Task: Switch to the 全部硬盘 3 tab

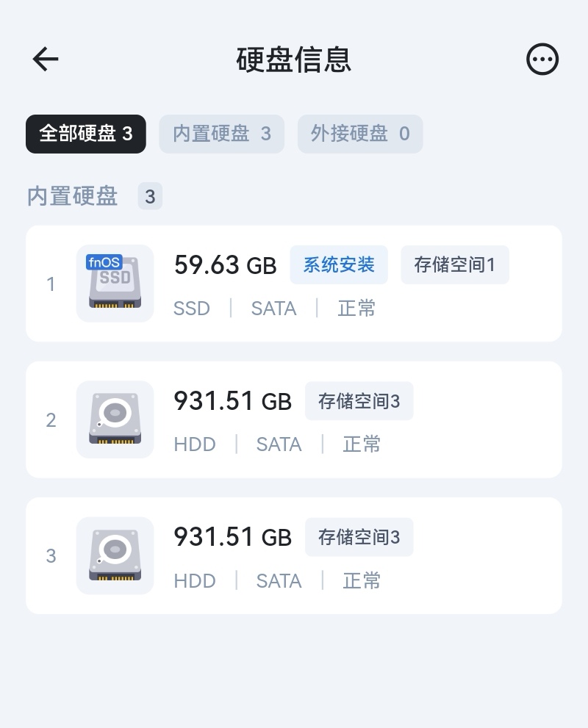Action: [86, 134]
